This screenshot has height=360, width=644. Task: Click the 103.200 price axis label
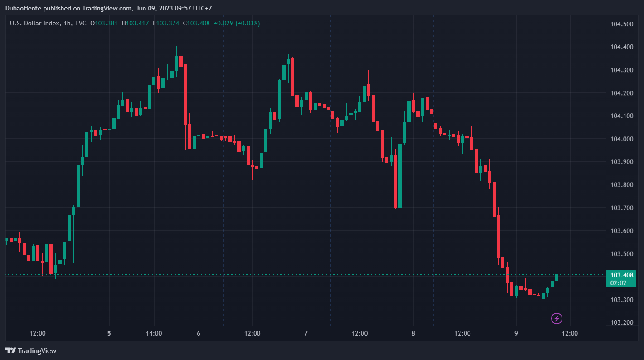(622, 323)
